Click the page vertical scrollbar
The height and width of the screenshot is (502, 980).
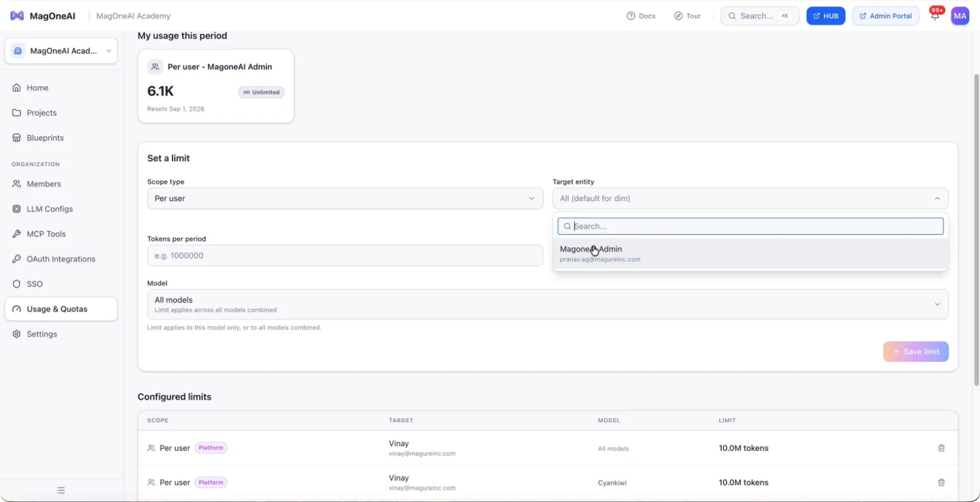(976, 230)
